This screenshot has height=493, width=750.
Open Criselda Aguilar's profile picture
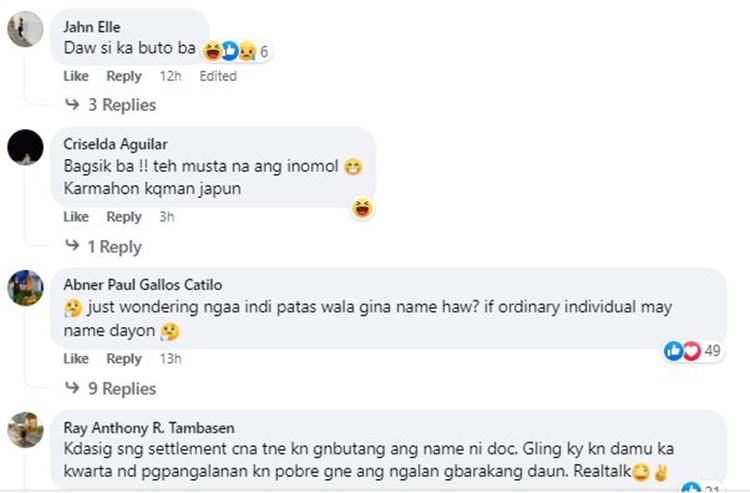[x=25, y=148]
